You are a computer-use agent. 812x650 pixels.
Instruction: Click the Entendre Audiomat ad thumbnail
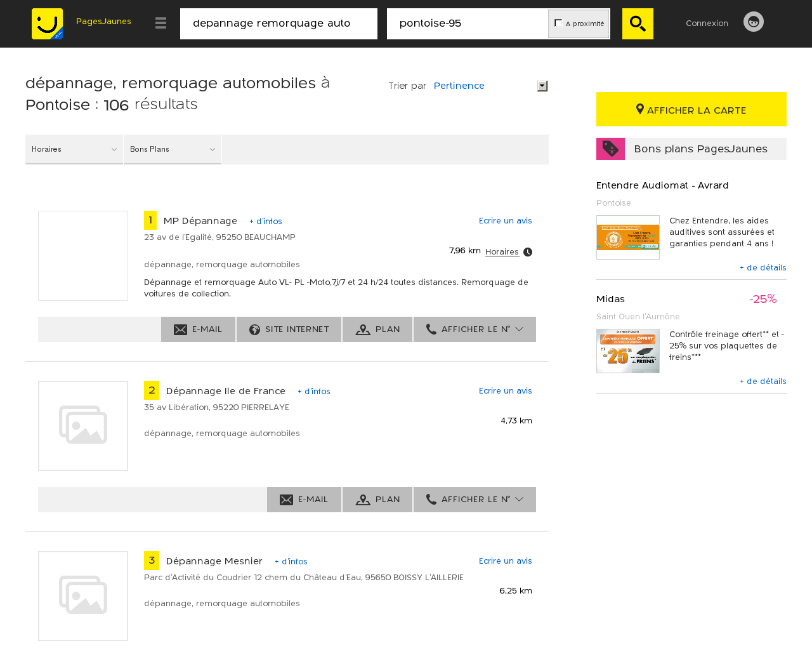pos(628,237)
